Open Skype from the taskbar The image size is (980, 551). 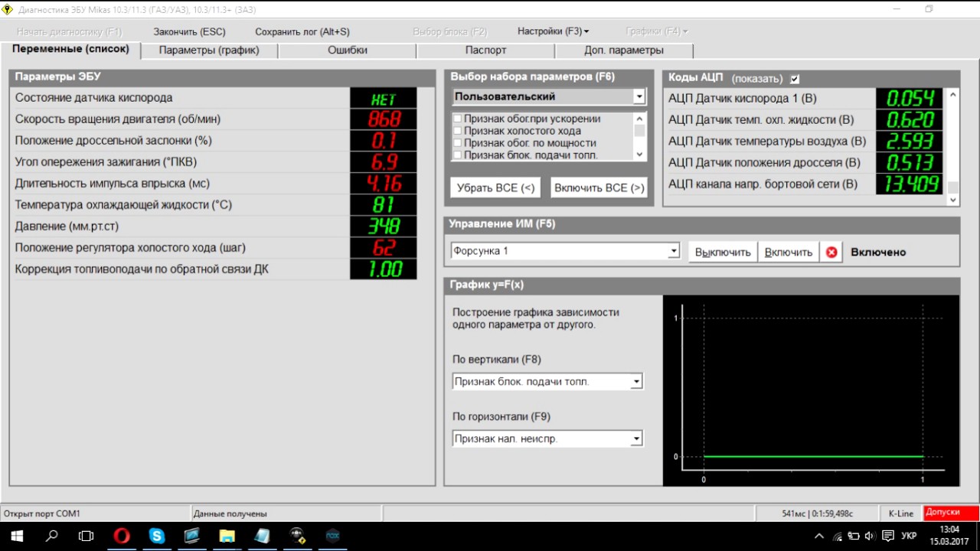click(x=157, y=536)
